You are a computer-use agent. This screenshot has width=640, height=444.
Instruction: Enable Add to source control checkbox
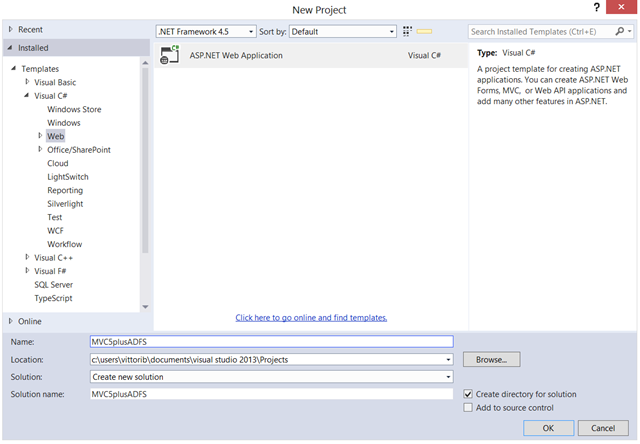pyautogui.click(x=468, y=408)
